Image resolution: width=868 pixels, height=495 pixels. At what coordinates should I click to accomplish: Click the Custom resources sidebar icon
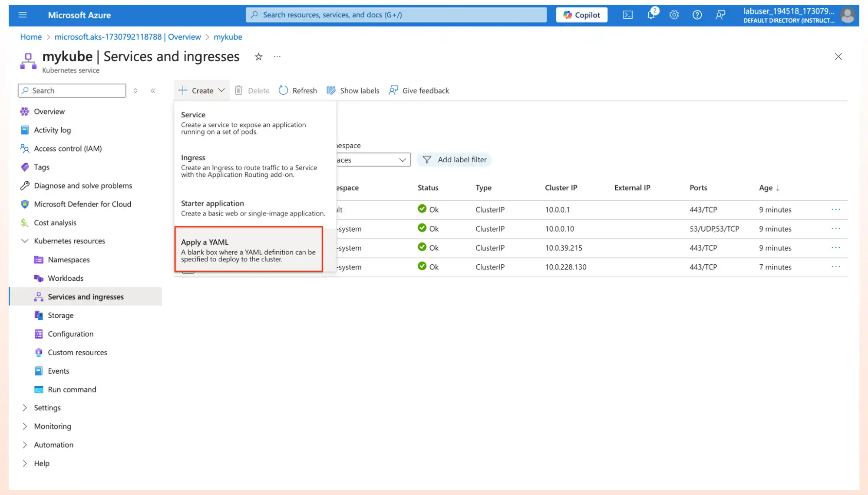pos(39,352)
